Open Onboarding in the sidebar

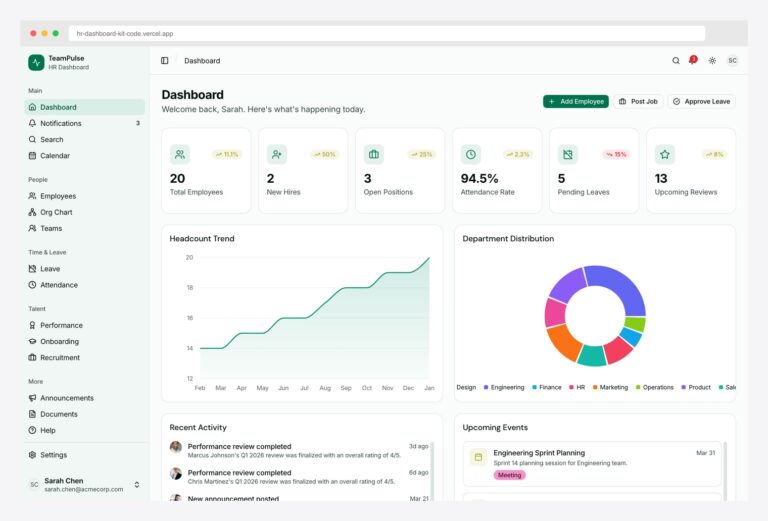[84, 341]
